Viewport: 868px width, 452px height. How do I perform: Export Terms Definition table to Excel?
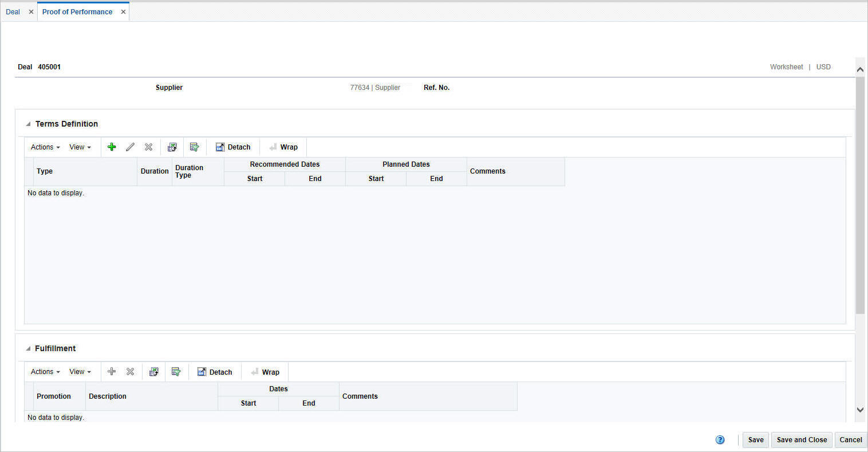click(x=172, y=147)
